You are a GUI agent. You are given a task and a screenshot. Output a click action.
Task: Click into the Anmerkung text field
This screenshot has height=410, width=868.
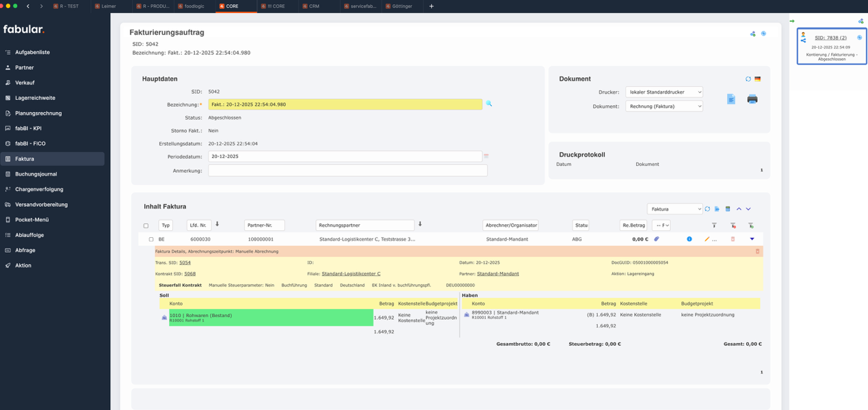tap(347, 171)
